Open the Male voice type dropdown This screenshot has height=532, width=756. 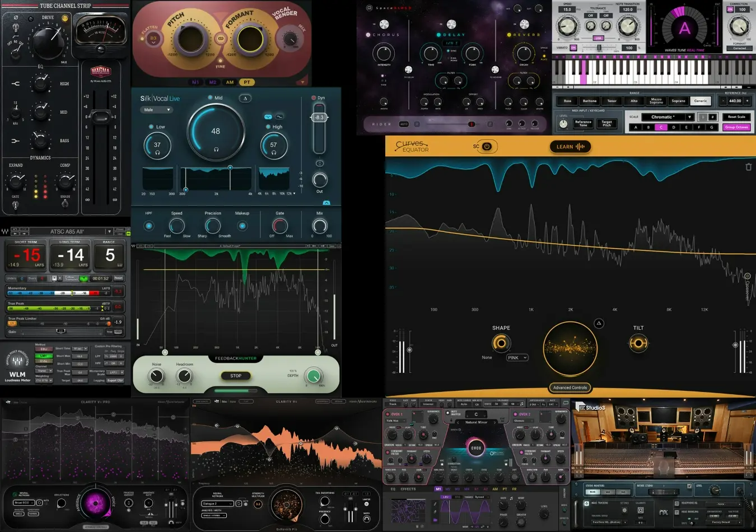156,110
